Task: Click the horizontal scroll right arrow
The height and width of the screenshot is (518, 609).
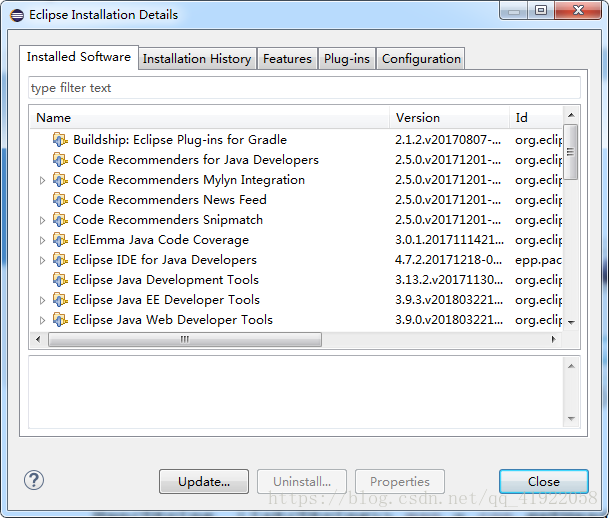Action: click(553, 339)
